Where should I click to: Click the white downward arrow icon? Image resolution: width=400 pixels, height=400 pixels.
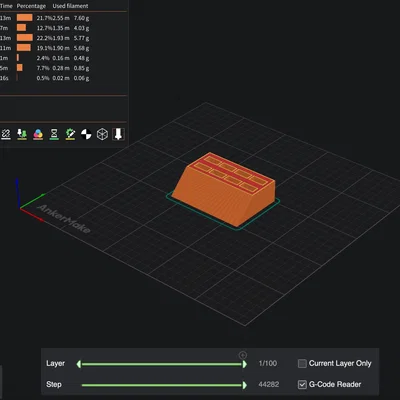pyautogui.click(x=118, y=134)
